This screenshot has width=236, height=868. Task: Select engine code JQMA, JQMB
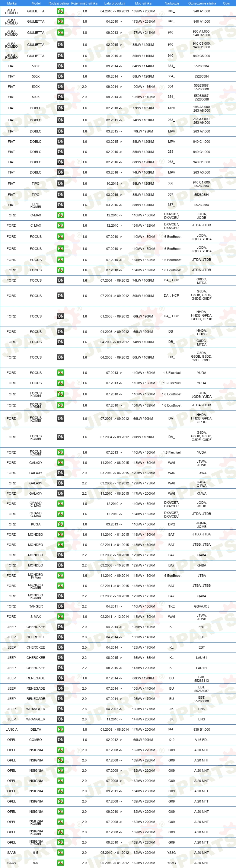tap(202, 525)
